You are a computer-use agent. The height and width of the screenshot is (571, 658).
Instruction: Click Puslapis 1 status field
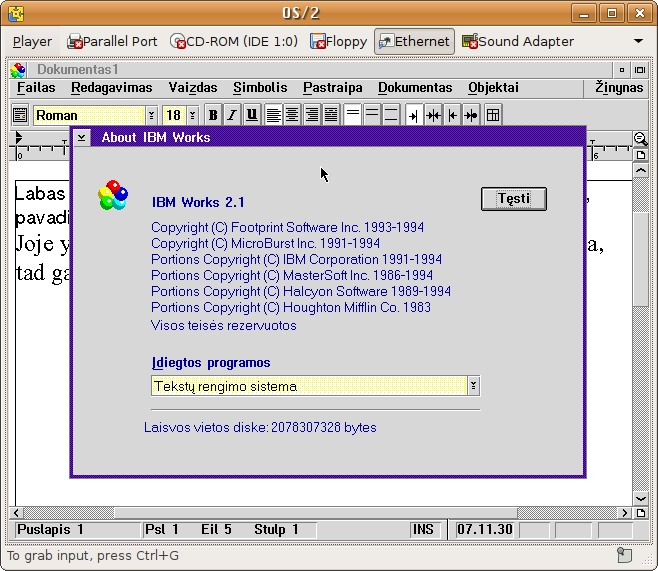(x=78, y=529)
